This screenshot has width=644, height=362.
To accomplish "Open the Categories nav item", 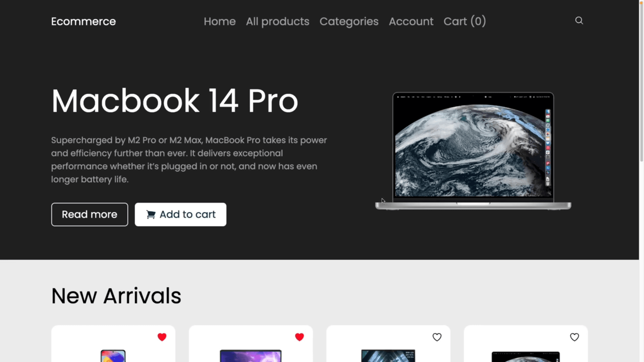I will 349,21.
